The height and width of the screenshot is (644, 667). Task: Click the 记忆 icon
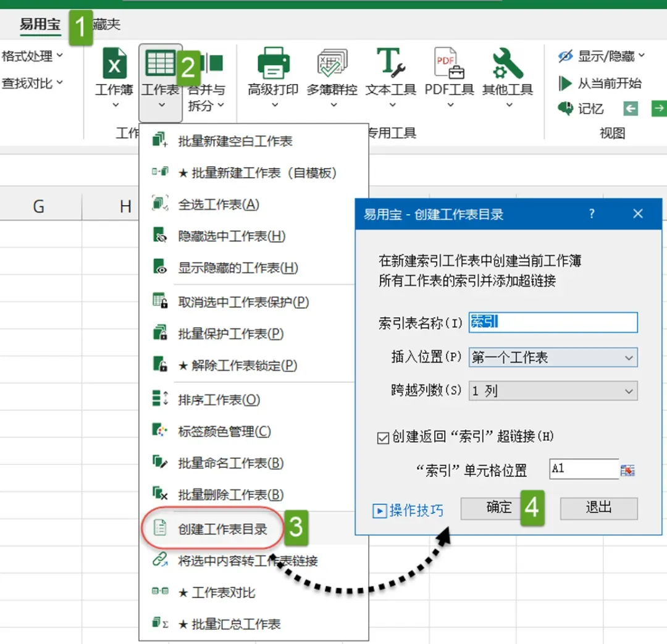[x=565, y=109]
